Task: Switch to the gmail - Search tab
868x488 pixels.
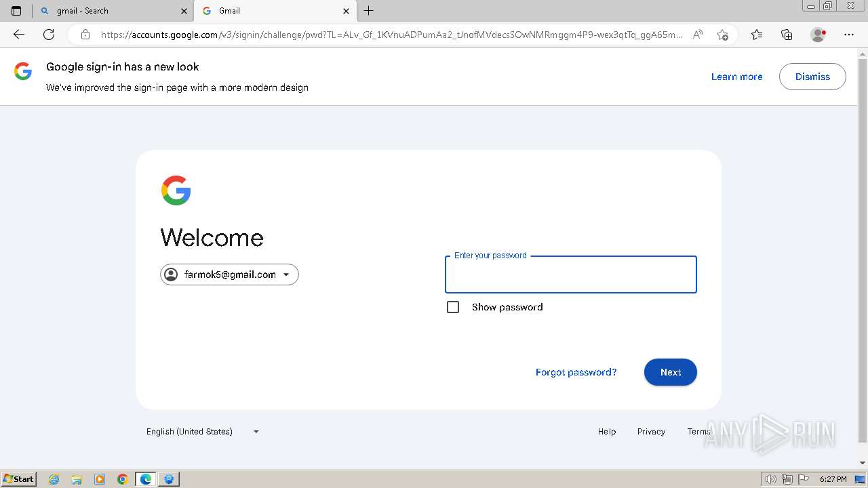Action: [x=108, y=11]
